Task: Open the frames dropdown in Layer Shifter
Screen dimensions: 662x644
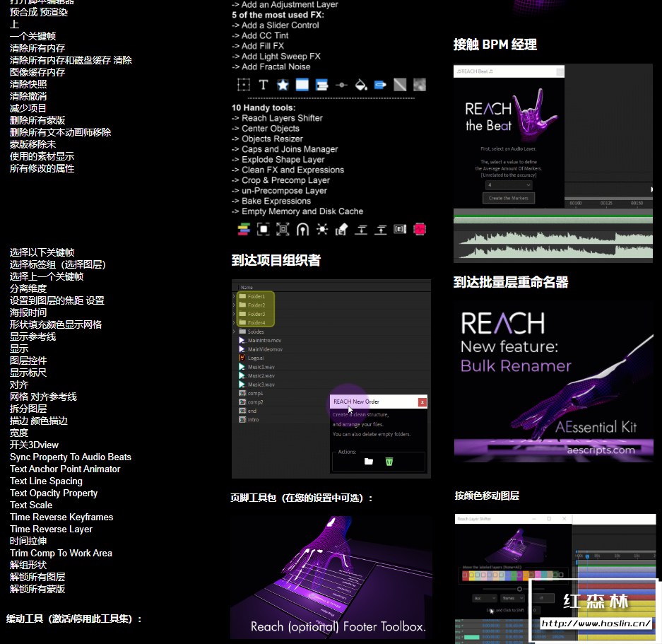Action: click(x=512, y=598)
